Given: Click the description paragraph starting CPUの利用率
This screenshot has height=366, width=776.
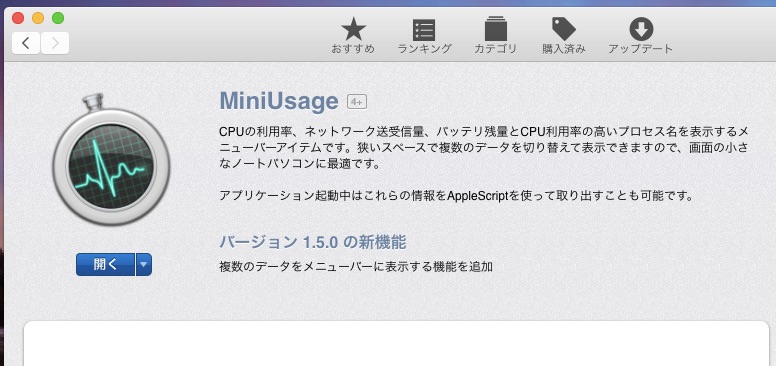Looking at the screenshot, I should 484,147.
